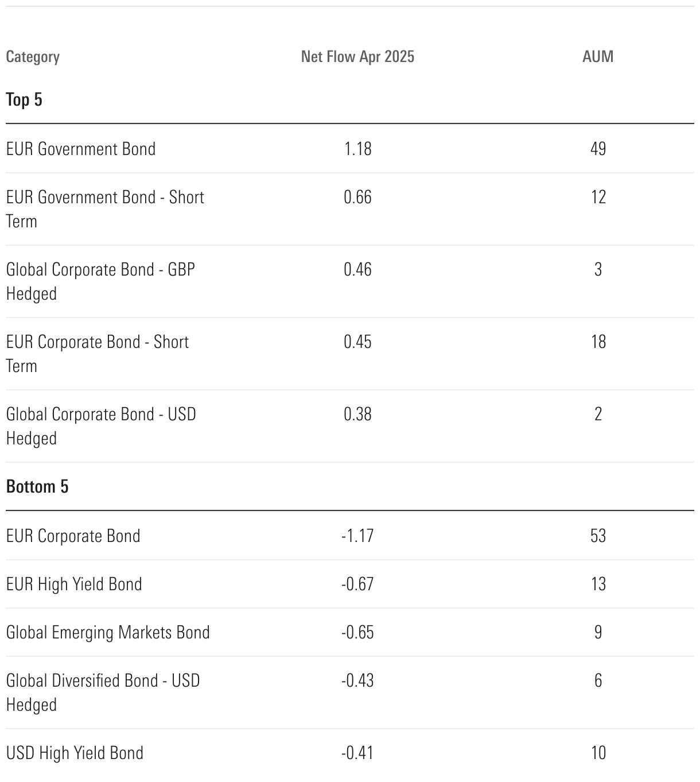The width and height of the screenshot is (700, 782).
Task: Click the USD High Yield Bond category
Action: (x=75, y=753)
